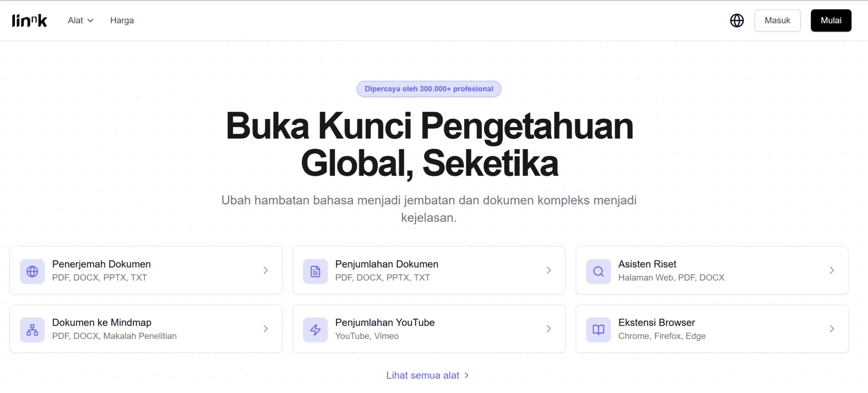Click the mindmap icon on Dokumen ke Mindmap
The image size is (868, 393).
(32, 329)
